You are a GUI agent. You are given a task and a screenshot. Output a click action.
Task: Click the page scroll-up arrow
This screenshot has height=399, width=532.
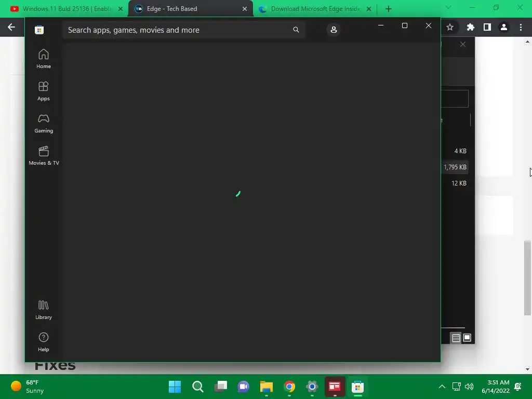[527, 42]
